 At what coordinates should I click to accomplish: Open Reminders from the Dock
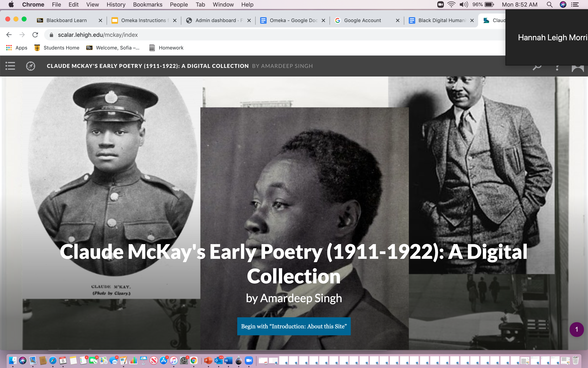[x=83, y=360]
